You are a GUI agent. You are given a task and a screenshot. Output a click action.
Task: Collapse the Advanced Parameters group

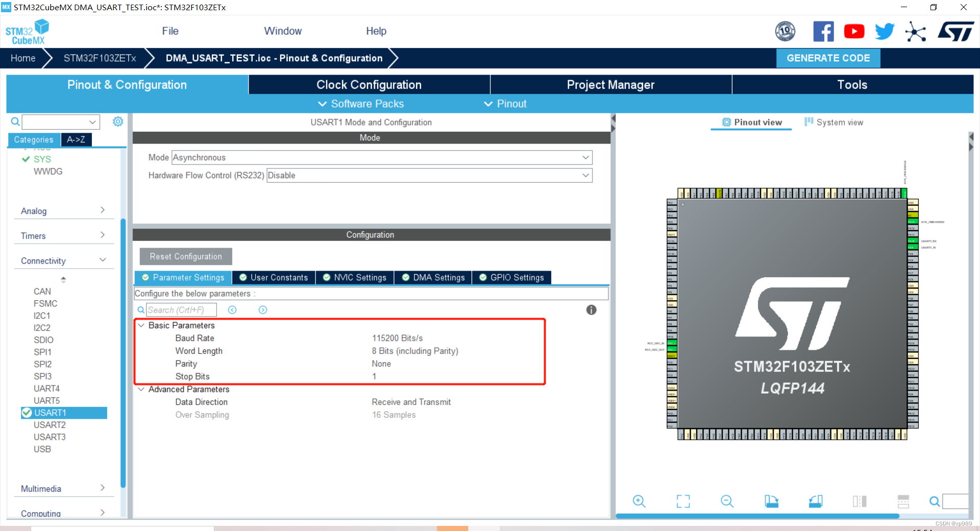(x=141, y=389)
